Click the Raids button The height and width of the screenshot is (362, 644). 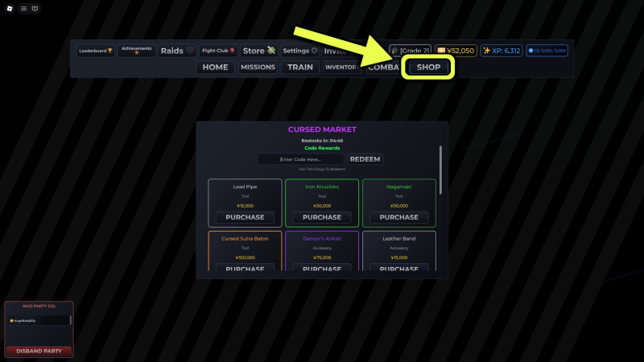pyautogui.click(x=176, y=51)
